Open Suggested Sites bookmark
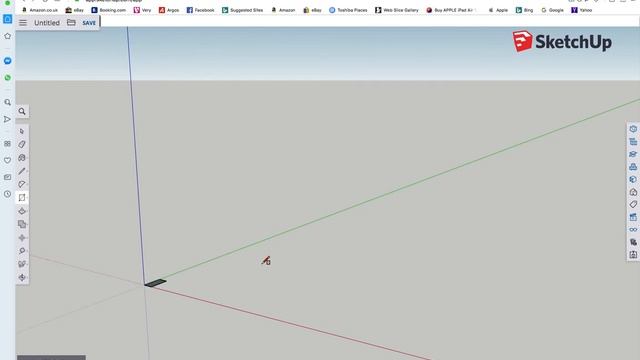Image resolution: width=640 pixels, height=360 pixels. click(242, 10)
